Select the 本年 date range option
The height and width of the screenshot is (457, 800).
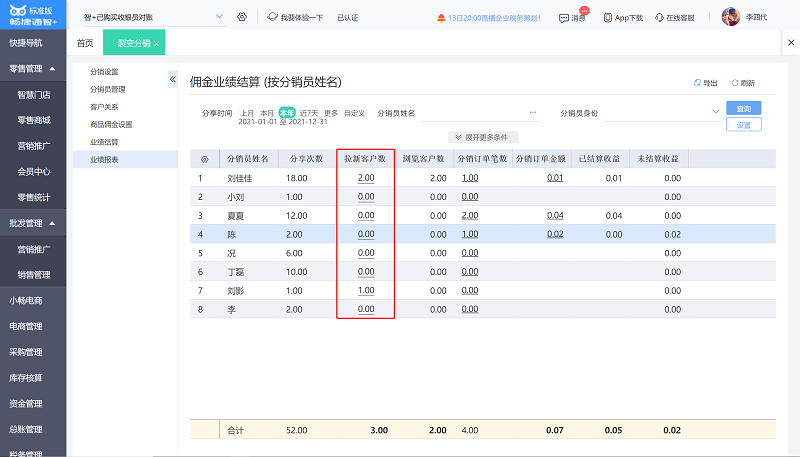pos(287,113)
